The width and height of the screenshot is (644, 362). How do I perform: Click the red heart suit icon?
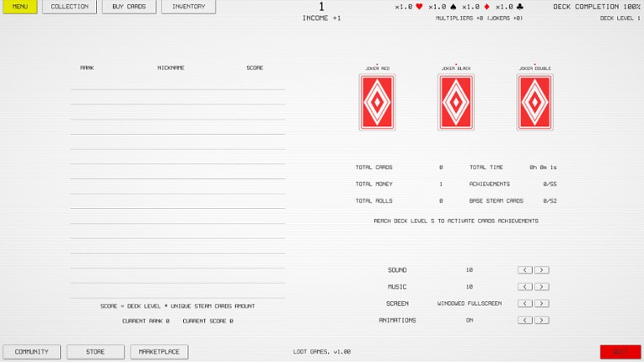pos(419,7)
